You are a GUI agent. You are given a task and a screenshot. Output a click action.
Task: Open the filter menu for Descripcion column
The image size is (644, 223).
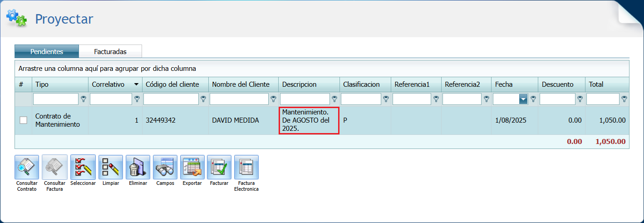[334, 99]
